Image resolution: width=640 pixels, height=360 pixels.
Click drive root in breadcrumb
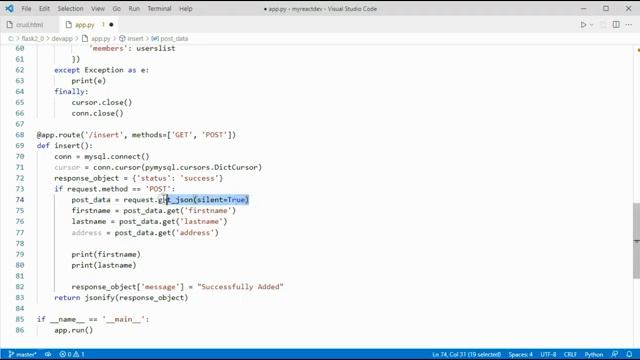tap(11, 39)
